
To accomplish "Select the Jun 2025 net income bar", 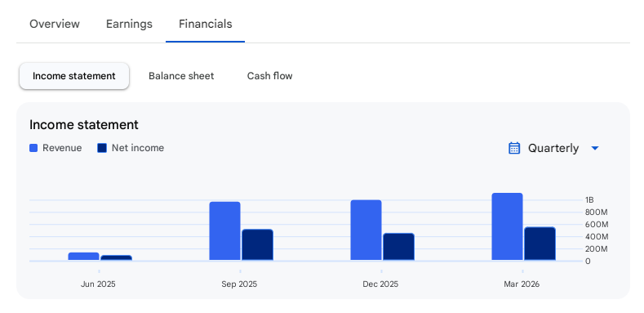I will click(116, 258).
